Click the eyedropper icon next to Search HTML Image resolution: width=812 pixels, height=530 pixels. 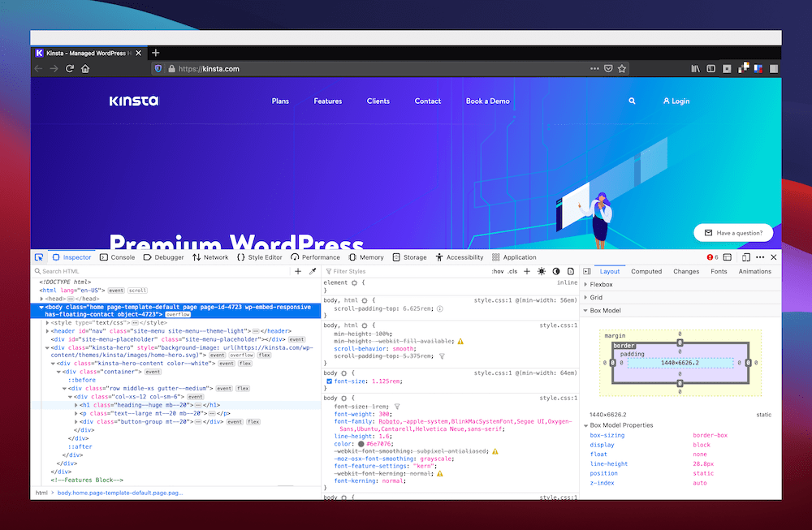point(312,271)
